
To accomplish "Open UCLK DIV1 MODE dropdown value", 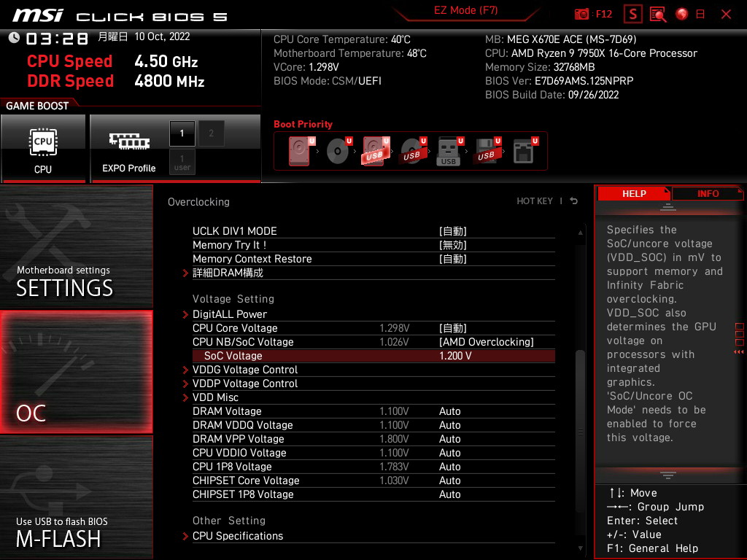I will [452, 231].
